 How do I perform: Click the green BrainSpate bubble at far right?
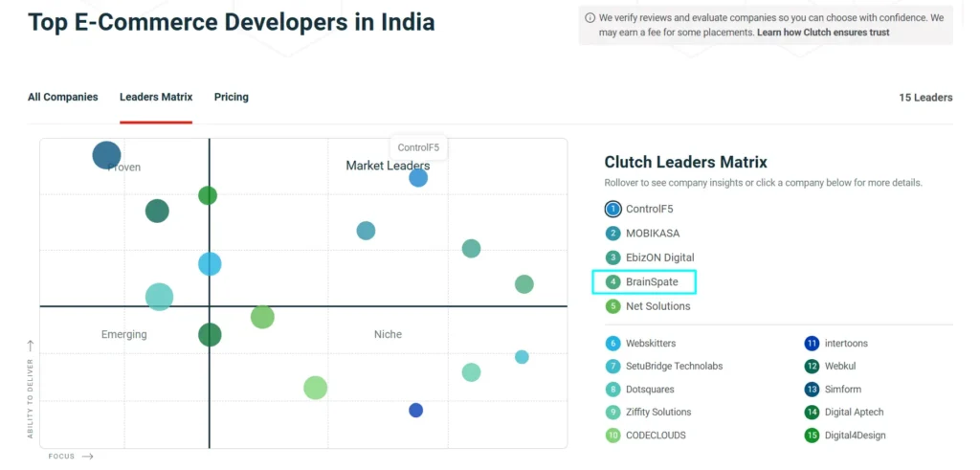pyautogui.click(x=523, y=284)
